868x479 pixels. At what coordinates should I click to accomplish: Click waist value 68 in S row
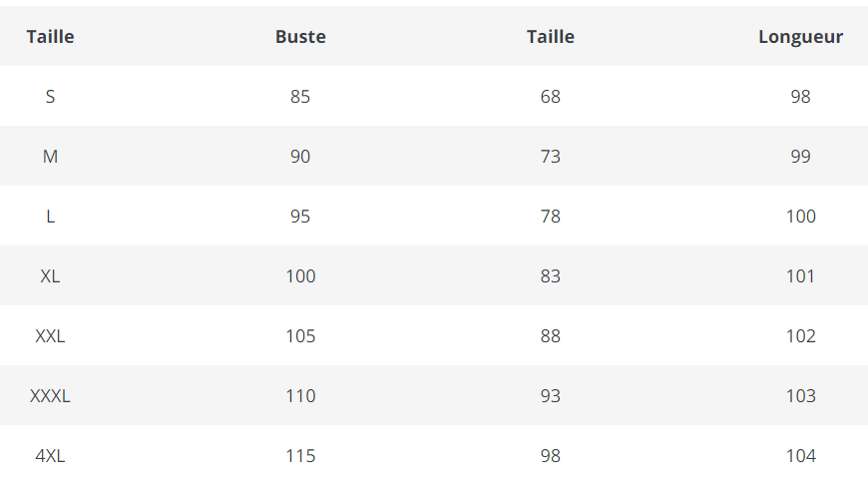(551, 97)
